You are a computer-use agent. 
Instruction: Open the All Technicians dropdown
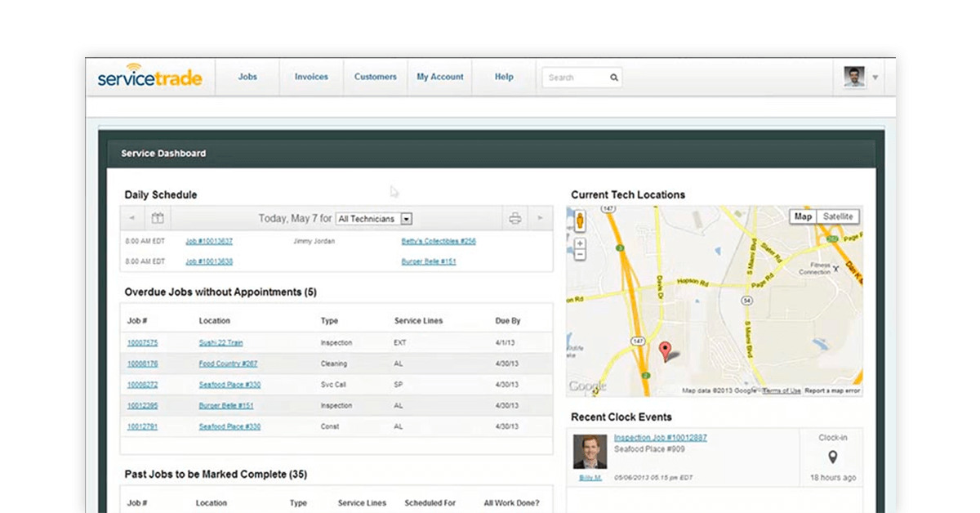(374, 218)
